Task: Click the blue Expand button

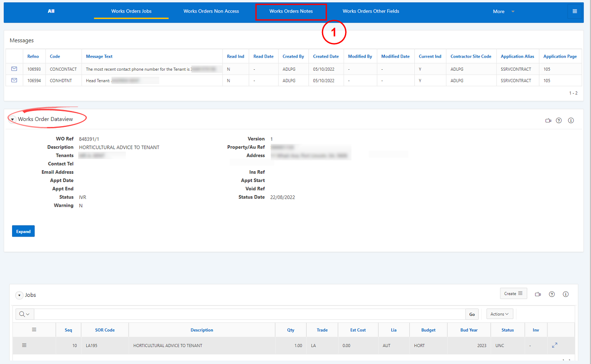Action: coord(23,231)
